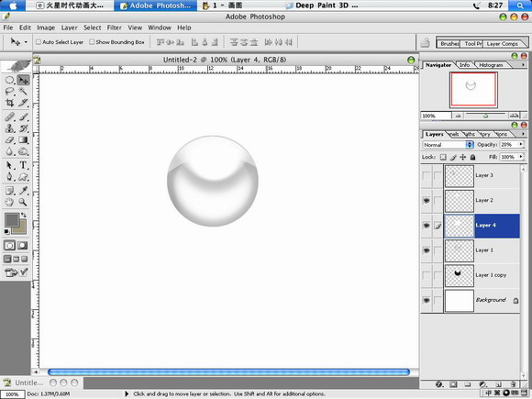
Task: Select the Layer 1 copy thumbnail
Action: click(x=459, y=275)
